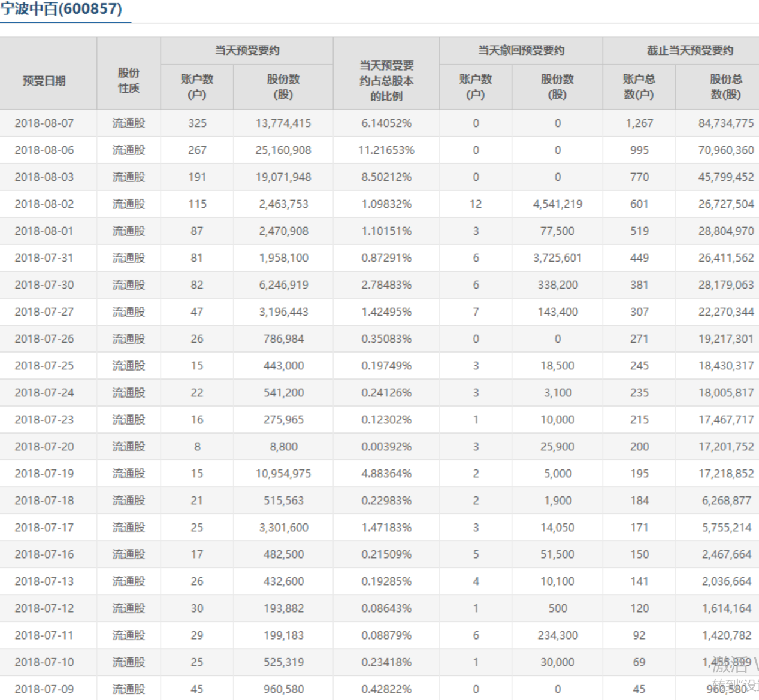
Task: Click the 宁波中百(600857) title
Action: [61, 9]
